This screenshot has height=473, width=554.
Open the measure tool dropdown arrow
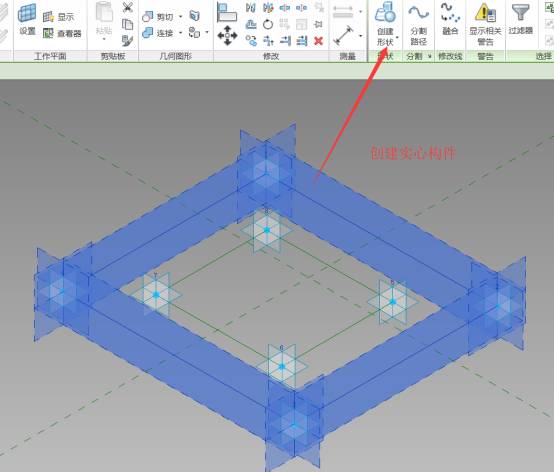click(360, 36)
